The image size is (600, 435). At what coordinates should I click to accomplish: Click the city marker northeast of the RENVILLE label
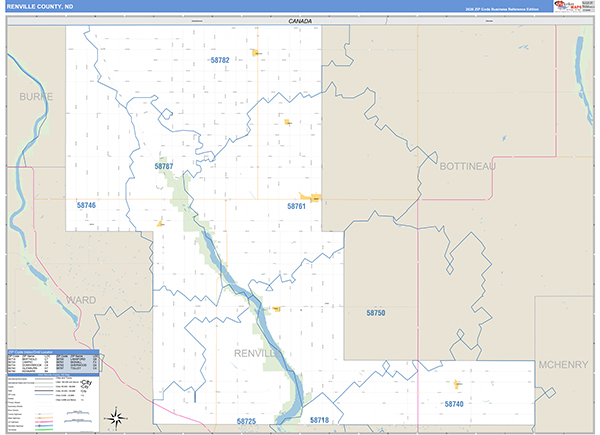click(276, 309)
